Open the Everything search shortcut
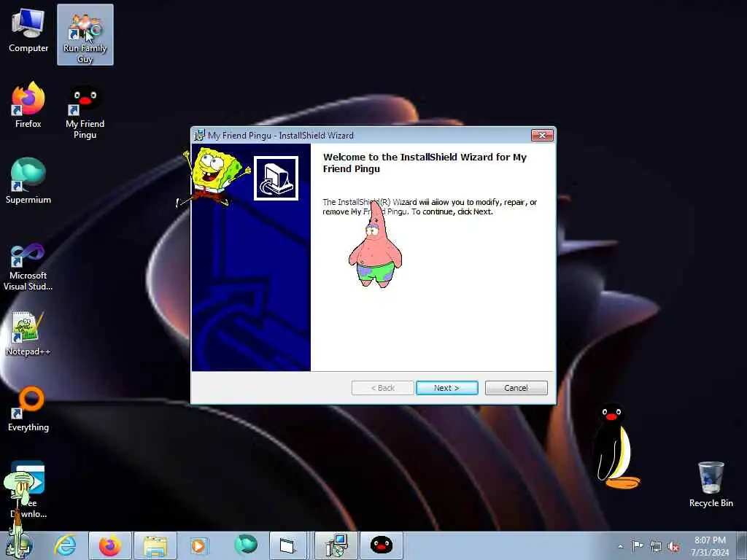747x560 pixels. (28, 408)
